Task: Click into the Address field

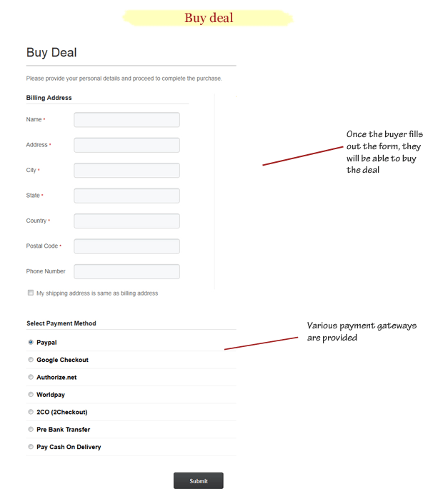Action: 126,145
